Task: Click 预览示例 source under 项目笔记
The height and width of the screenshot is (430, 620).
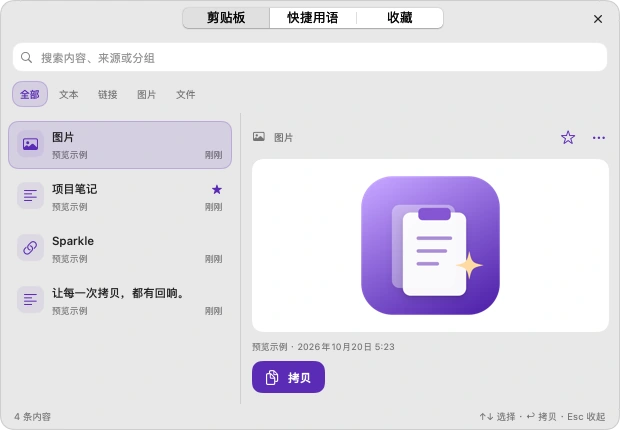Action: point(70,207)
